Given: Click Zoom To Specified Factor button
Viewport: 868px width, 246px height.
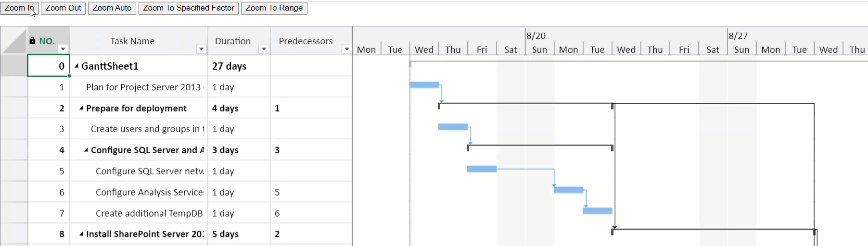Looking at the screenshot, I should point(189,8).
